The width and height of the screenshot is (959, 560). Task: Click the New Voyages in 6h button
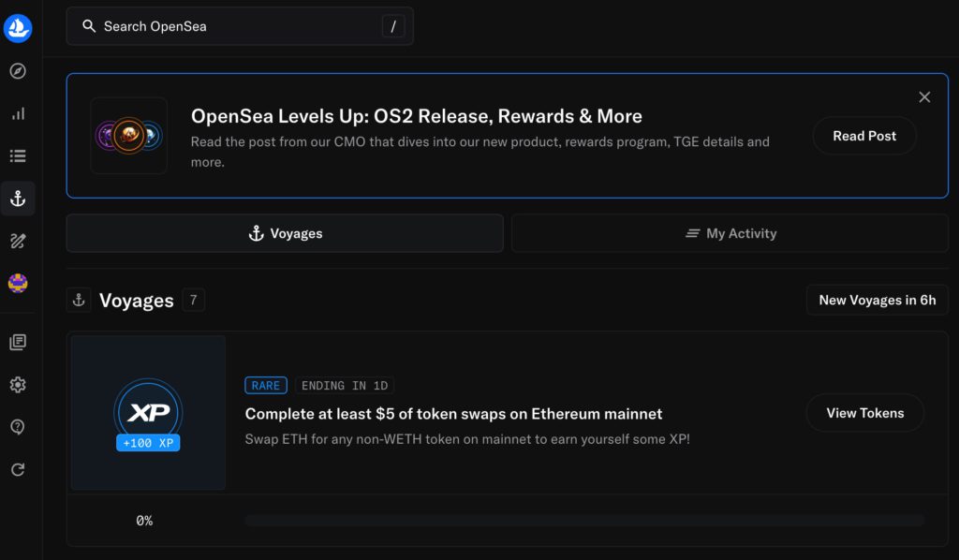pyautogui.click(x=877, y=300)
